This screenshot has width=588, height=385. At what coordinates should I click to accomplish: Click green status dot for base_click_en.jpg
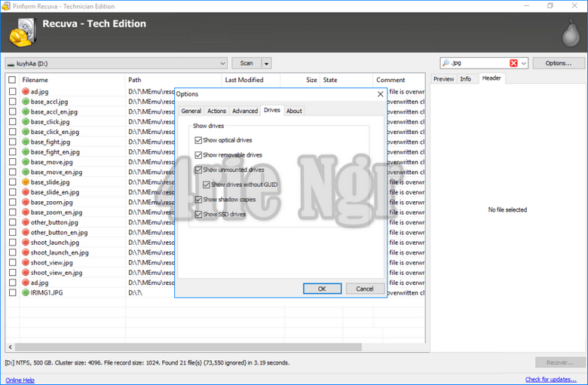[26, 132]
